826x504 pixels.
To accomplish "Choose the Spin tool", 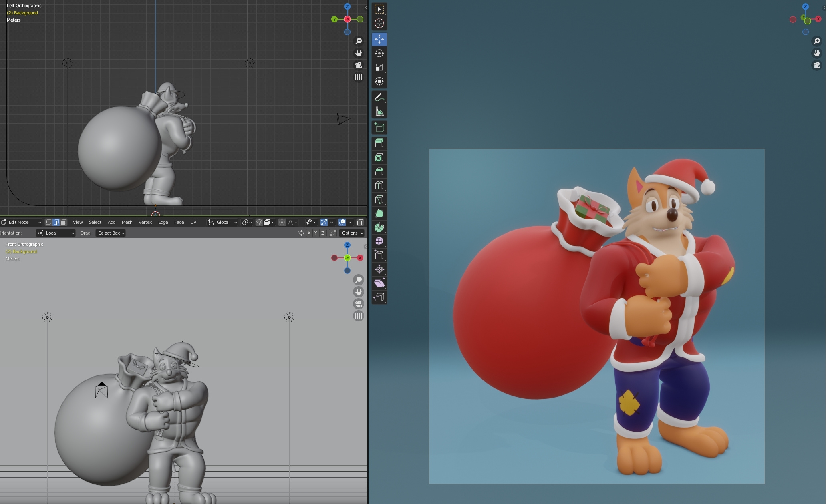I will pyautogui.click(x=379, y=227).
